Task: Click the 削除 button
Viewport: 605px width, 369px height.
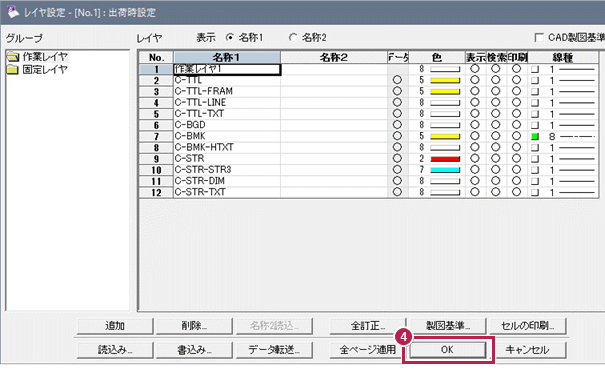Action: 194,326
